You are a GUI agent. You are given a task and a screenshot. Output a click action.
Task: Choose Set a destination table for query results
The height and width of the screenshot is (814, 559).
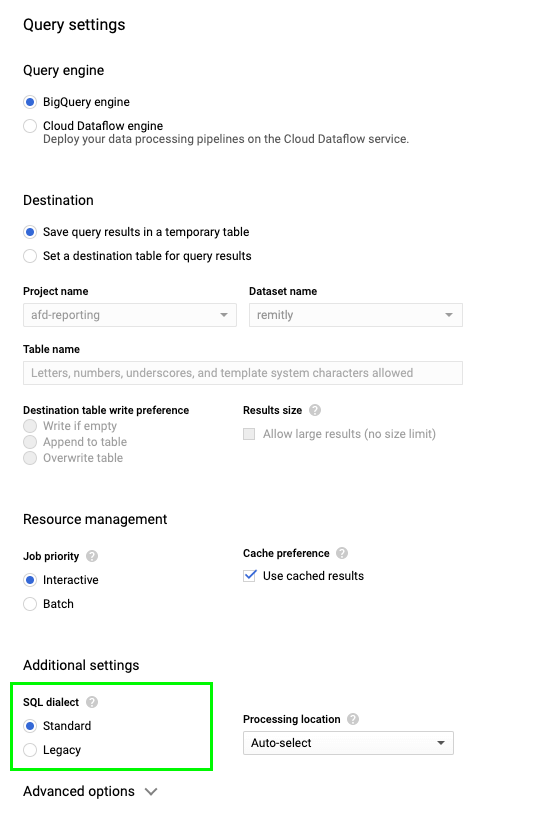coord(30,256)
